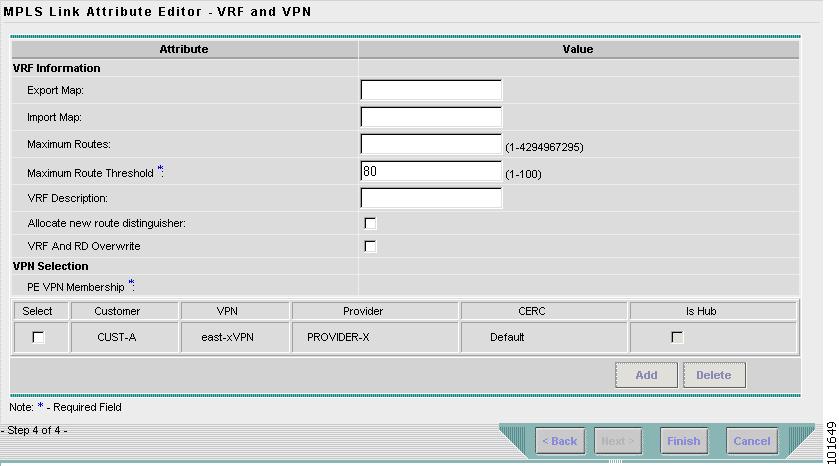This screenshot has width=839, height=466.
Task: Click the Step 4 of 4 indicator
Action: (34, 430)
